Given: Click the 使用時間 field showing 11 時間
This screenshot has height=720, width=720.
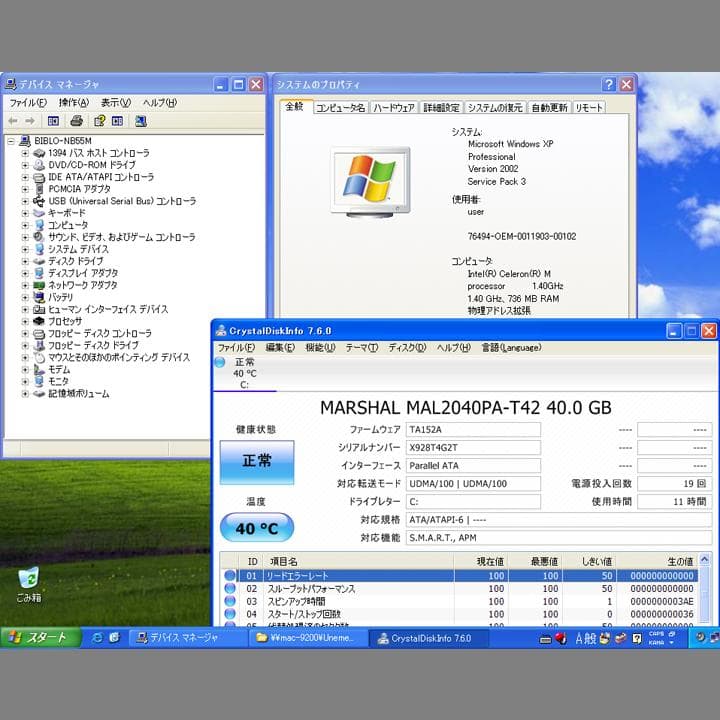Looking at the screenshot, I should coord(674,501).
